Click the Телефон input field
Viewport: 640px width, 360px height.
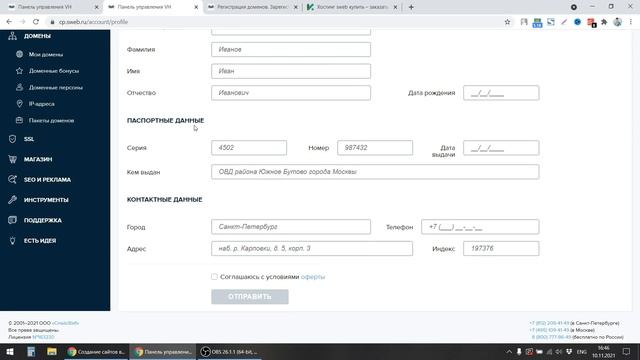click(480, 227)
